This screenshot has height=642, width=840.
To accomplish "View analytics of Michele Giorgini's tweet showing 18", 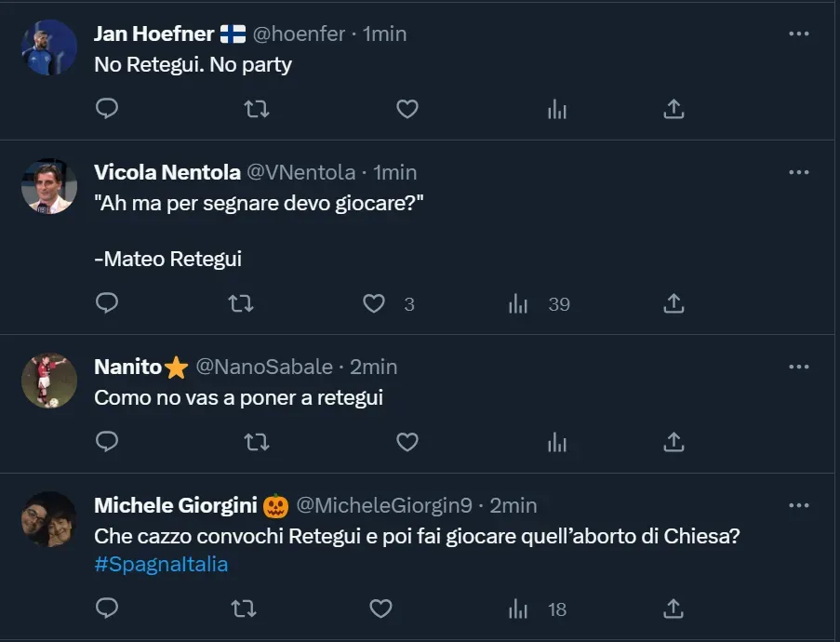I will pyautogui.click(x=519, y=609).
